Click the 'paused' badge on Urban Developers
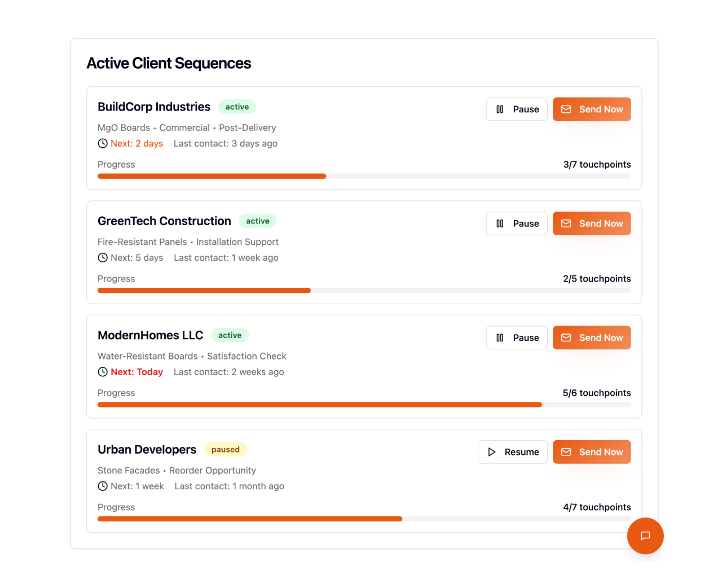This screenshot has width=722, height=588. [226, 449]
